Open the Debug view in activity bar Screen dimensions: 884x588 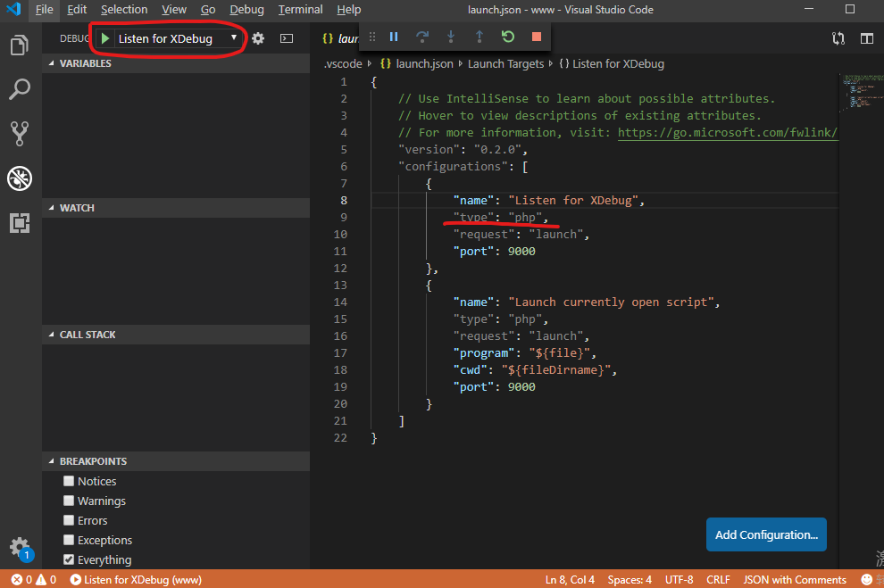pyautogui.click(x=19, y=178)
